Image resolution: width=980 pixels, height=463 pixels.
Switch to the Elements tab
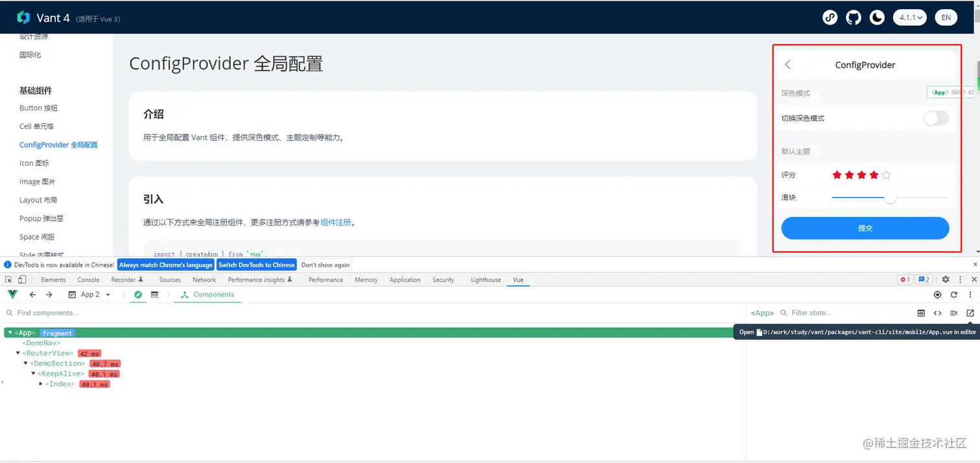53,280
